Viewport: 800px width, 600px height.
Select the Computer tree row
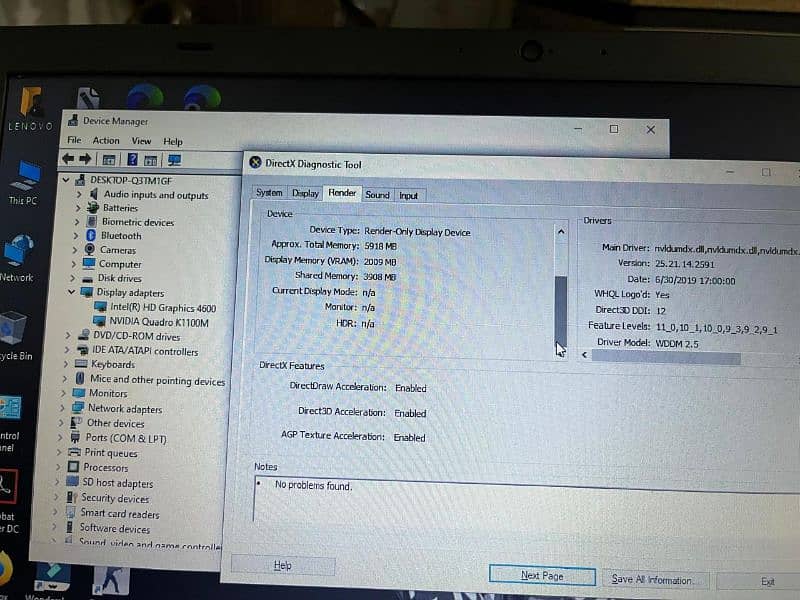click(x=113, y=264)
